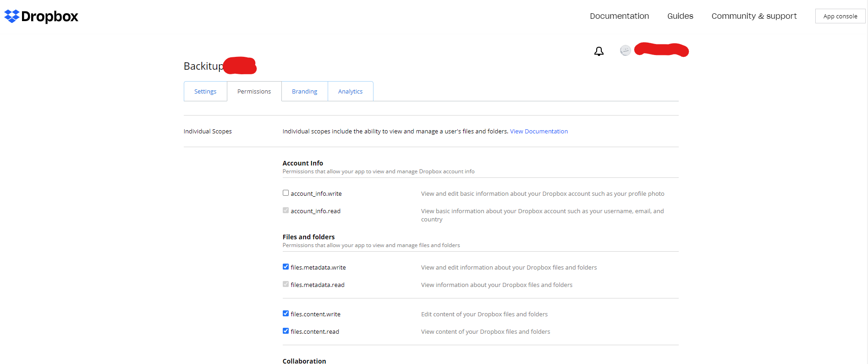Click the 'Individual scopes include the ability' sentence
Image resolution: width=868 pixels, height=364 pixels.
pyautogui.click(x=396, y=131)
